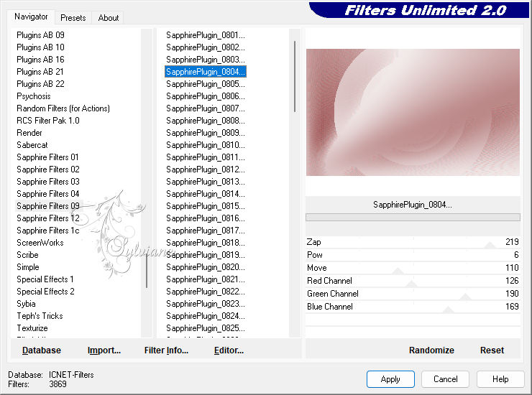
Task: Choose SapphirePlugin_0808 filter
Action: tap(206, 121)
